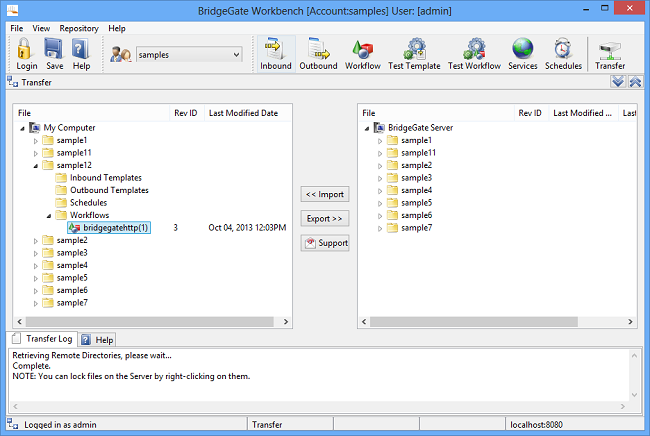Open the Outbound templates view
This screenshot has height=436, width=650.
(318, 54)
